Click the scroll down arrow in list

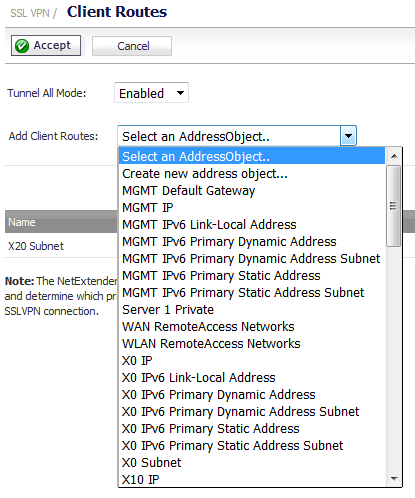tap(394, 478)
